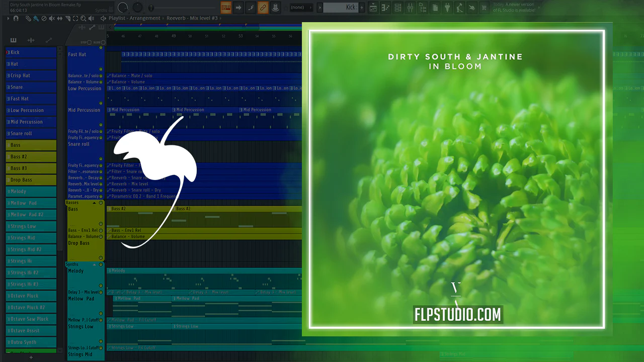Click the song position slider handle
This screenshot has width=644, height=362.
point(151,8)
